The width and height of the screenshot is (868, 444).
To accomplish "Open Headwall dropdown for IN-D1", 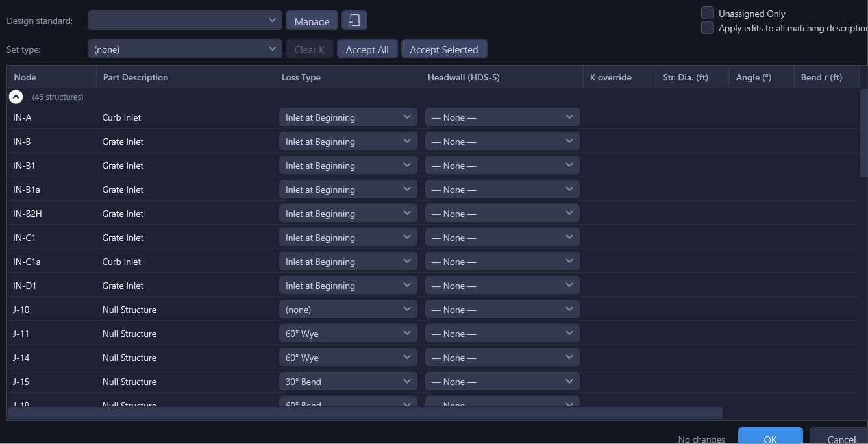I will (502, 286).
